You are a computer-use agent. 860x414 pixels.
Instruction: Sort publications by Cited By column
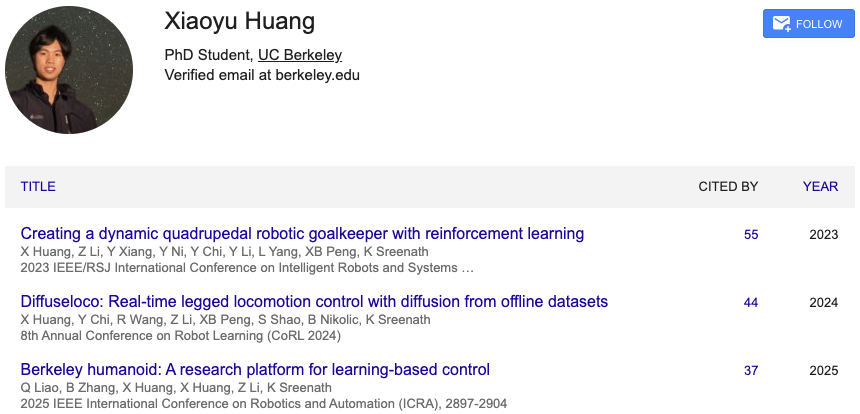coord(728,186)
